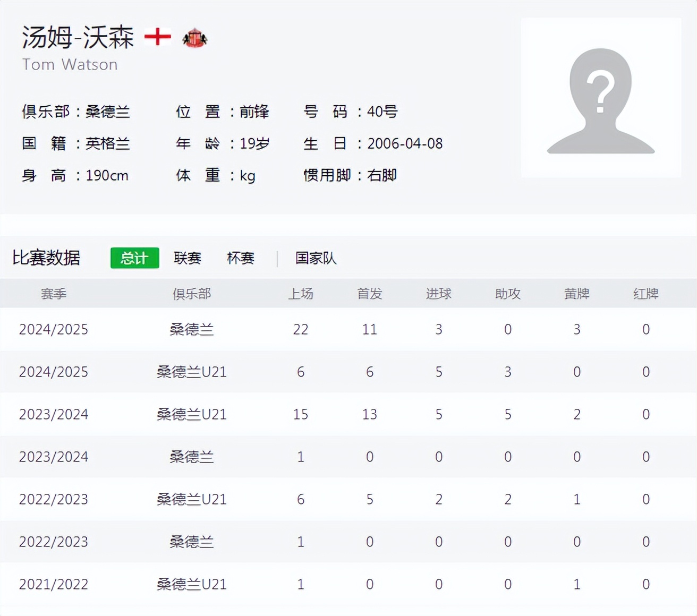
Task: Click the shirt number 40号
Action: pyautogui.click(x=382, y=112)
